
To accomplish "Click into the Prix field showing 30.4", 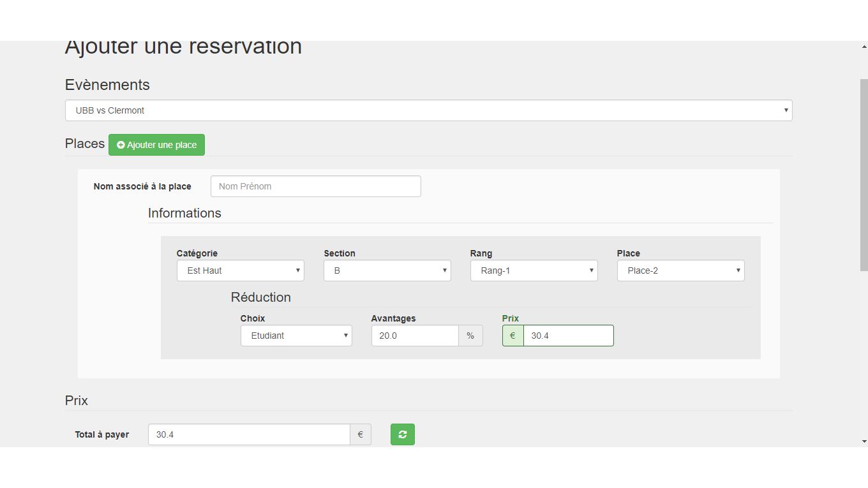I will tap(568, 336).
